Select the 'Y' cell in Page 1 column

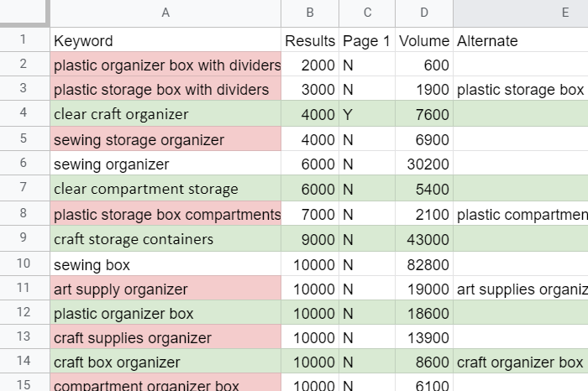point(367,113)
